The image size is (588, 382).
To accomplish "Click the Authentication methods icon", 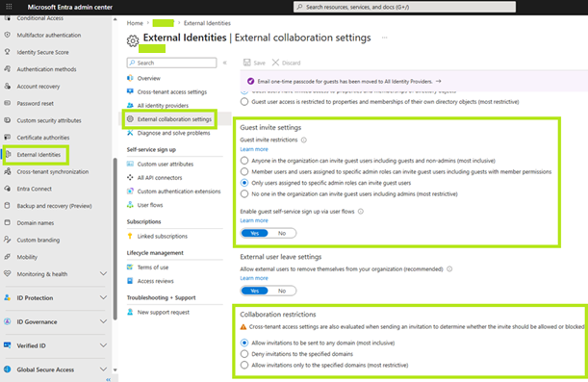I will click(x=7, y=69).
